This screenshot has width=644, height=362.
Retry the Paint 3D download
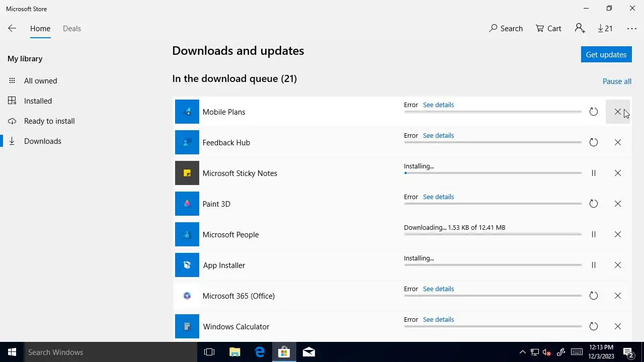point(594,204)
